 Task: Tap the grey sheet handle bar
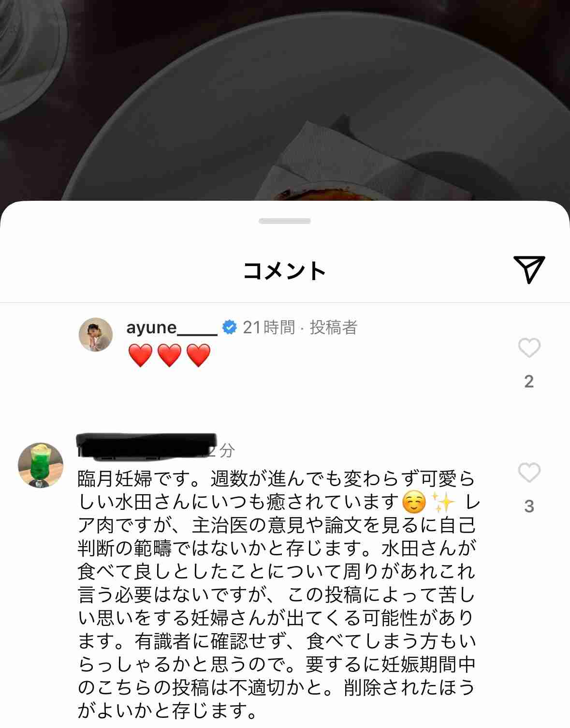(285, 221)
